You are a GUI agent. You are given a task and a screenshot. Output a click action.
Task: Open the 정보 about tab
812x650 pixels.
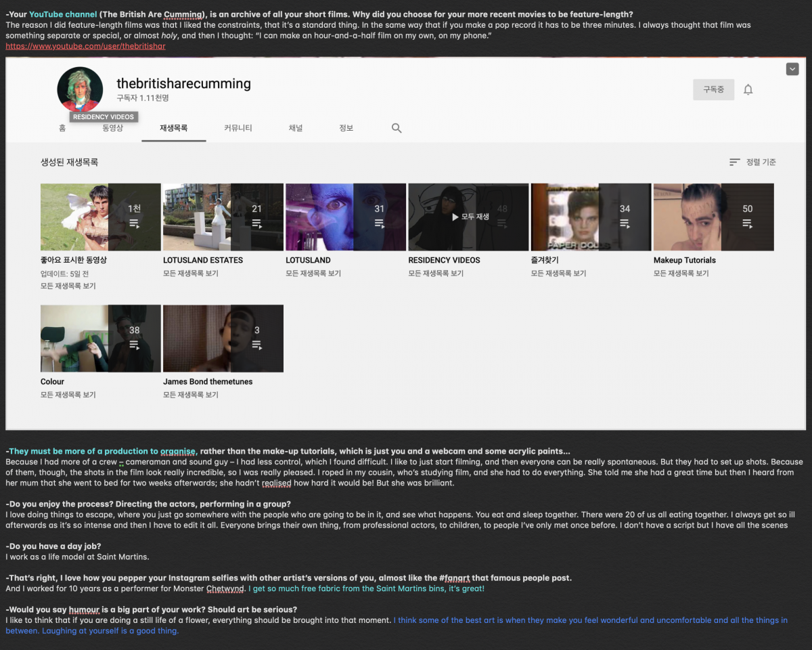coord(346,128)
